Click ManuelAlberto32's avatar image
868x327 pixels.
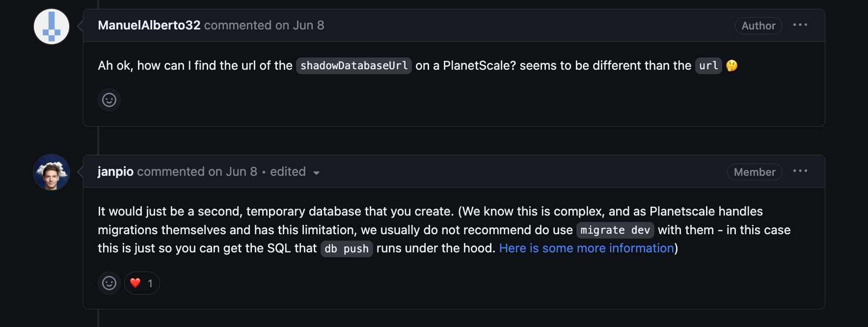52,27
